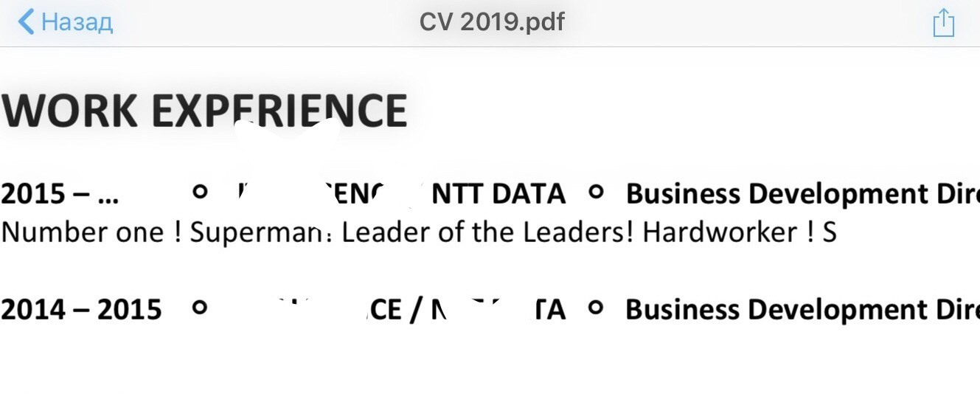
Task: Open the share sheet icon
Action: coord(944,22)
